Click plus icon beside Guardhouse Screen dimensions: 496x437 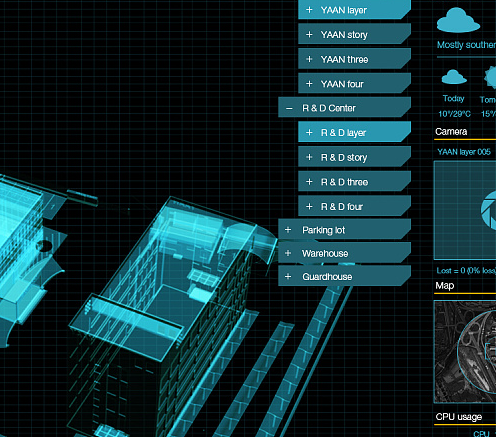pos(288,276)
